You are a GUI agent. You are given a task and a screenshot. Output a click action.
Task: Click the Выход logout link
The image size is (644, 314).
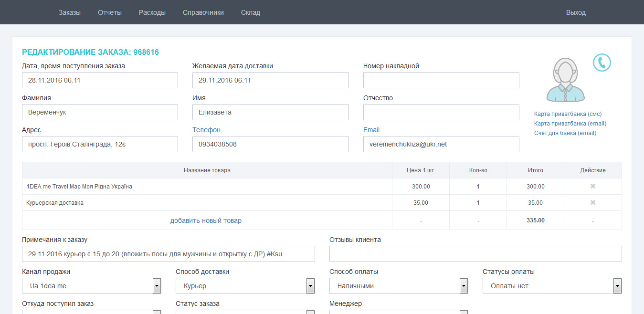pyautogui.click(x=576, y=12)
